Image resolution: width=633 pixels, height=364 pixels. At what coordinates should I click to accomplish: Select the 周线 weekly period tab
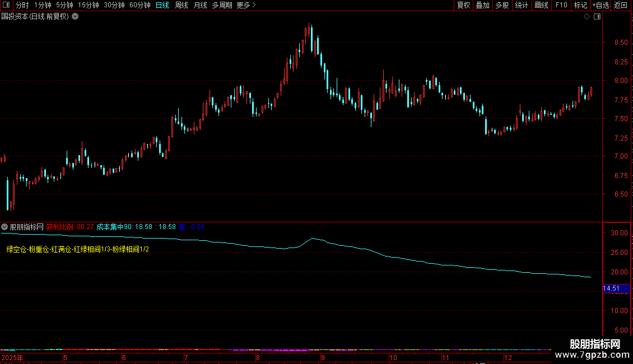pos(181,5)
